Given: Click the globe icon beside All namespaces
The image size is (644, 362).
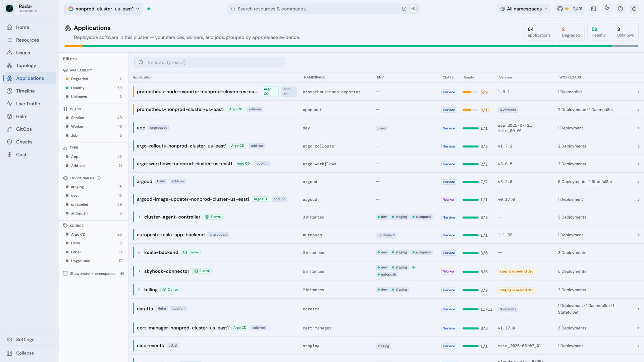Looking at the screenshot, I should tap(502, 9).
